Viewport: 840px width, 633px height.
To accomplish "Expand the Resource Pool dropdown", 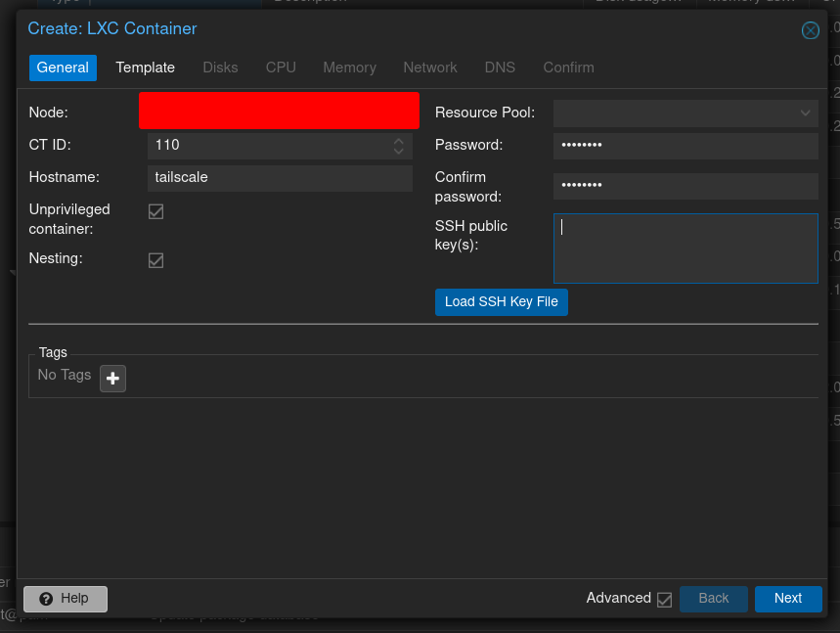I will point(806,113).
